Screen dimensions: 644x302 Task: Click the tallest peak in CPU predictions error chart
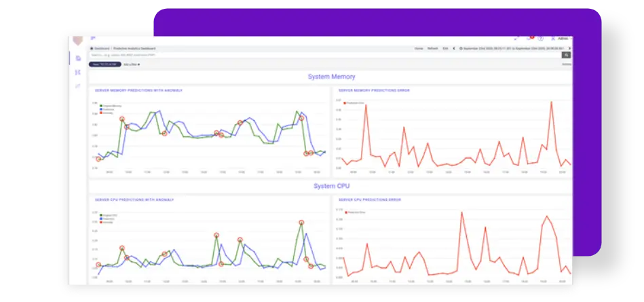(461, 213)
